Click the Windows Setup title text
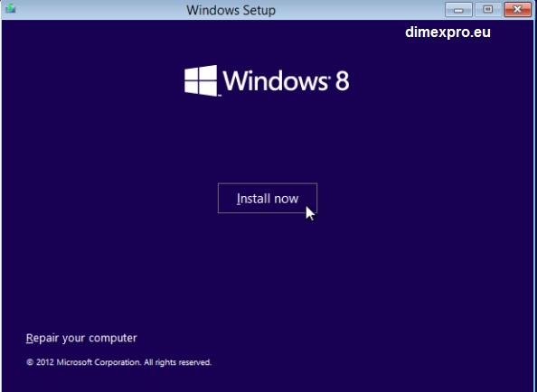This screenshot has height=392, width=537. 231,10
